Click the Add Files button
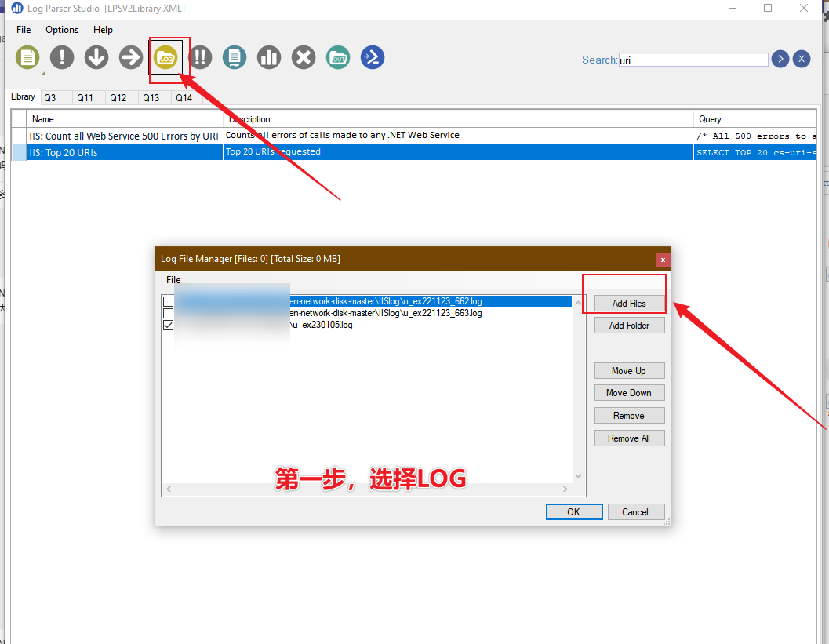Screen dimensions: 829x644 [629, 303]
